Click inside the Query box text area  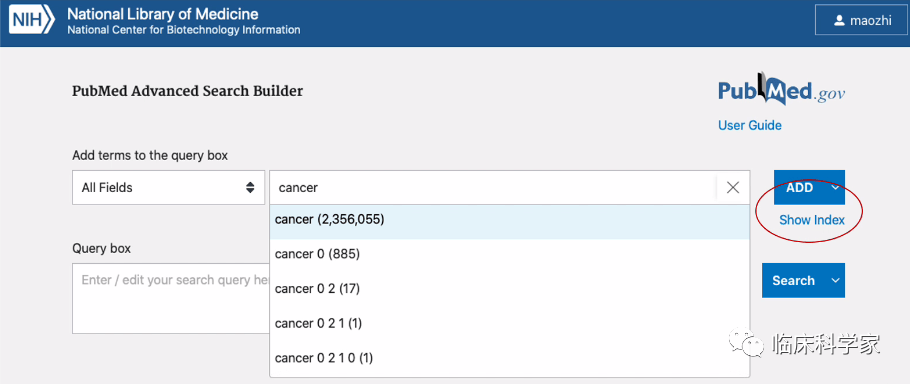point(171,298)
